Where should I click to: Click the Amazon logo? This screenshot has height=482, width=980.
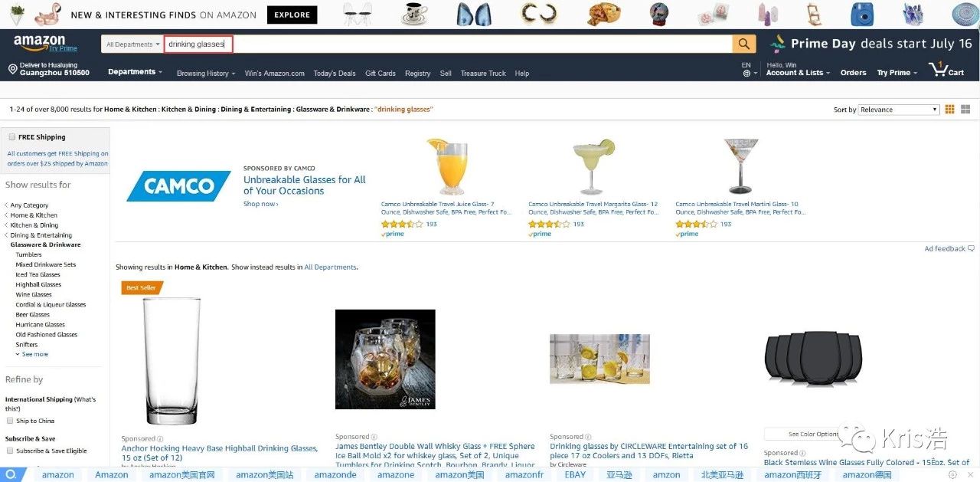coord(40,43)
